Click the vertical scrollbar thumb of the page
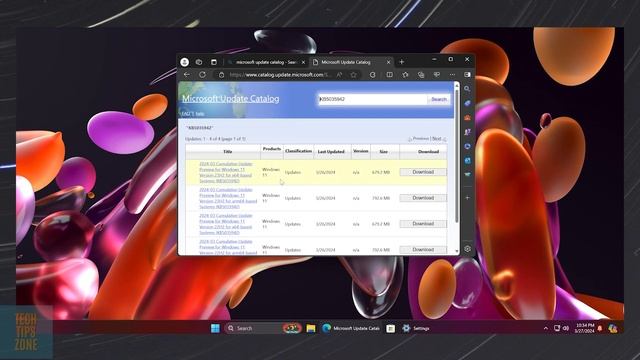Screen dimensions: 640x360 (457, 156)
